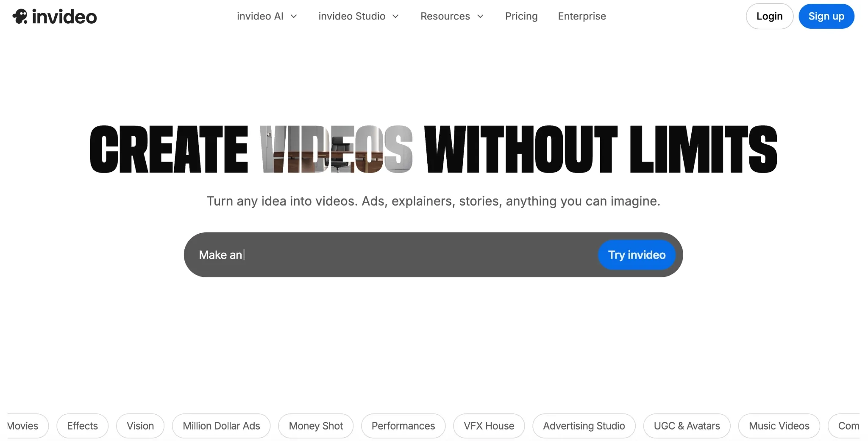Choose the Performances category chip
Screen dimensions: 868x441
click(x=403, y=426)
